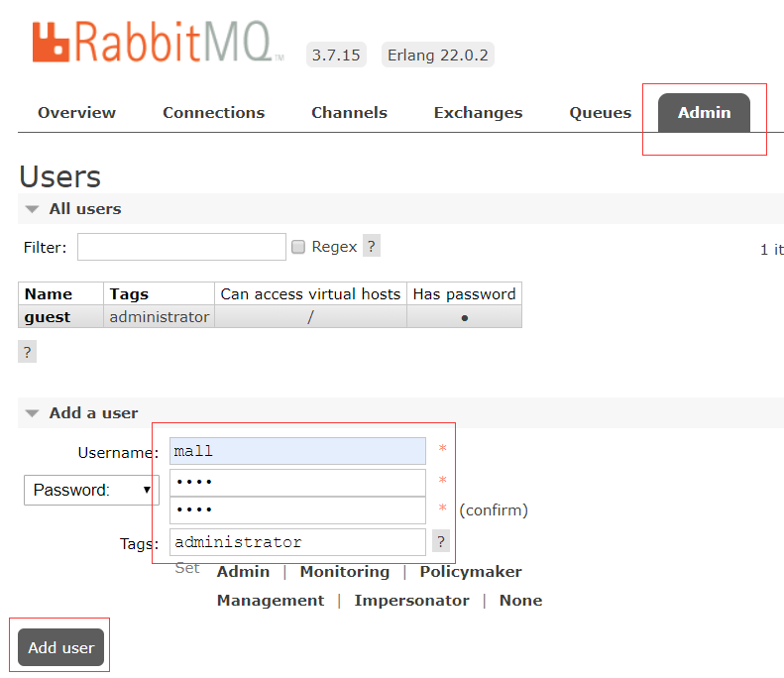Open the Password type dropdown
Viewport: 784px width, 678px height.
(x=91, y=490)
